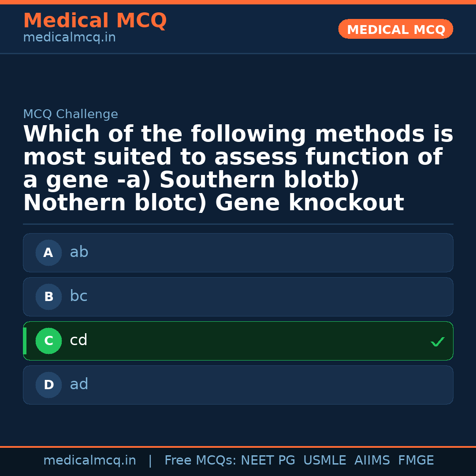Click medicalmcq.in below the header title
Viewport: 476px width, 476px height.
point(69,37)
